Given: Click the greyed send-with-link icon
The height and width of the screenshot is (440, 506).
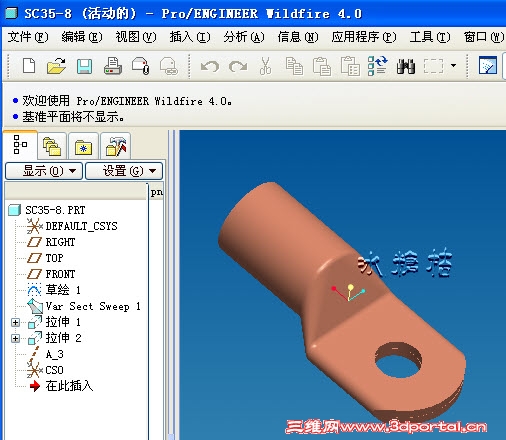Looking at the screenshot, I should (x=169, y=66).
